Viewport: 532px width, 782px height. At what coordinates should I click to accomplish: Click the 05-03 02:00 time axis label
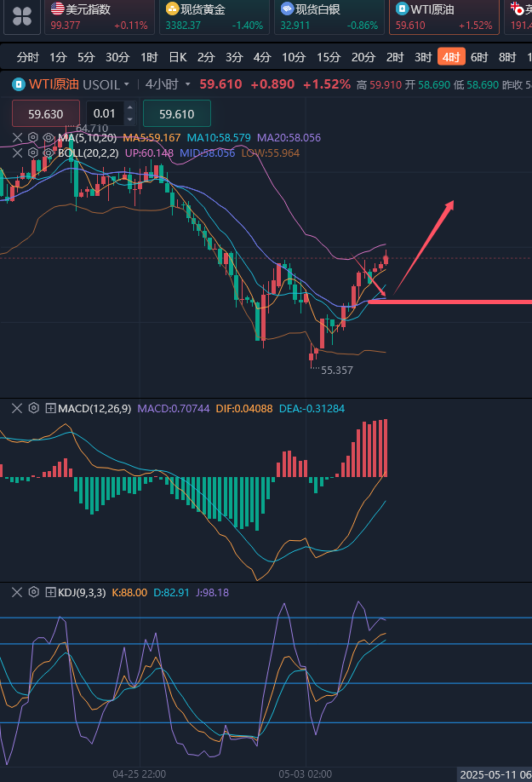pyautogui.click(x=306, y=774)
